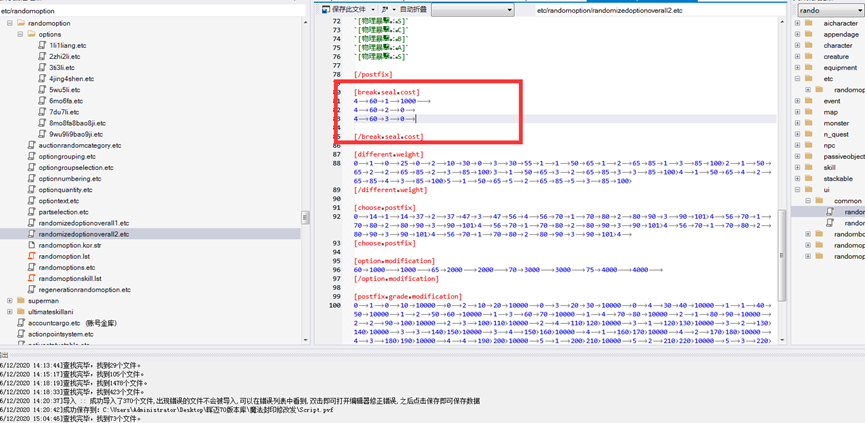Click the left file tree scrollbar thumb

click(x=305, y=217)
